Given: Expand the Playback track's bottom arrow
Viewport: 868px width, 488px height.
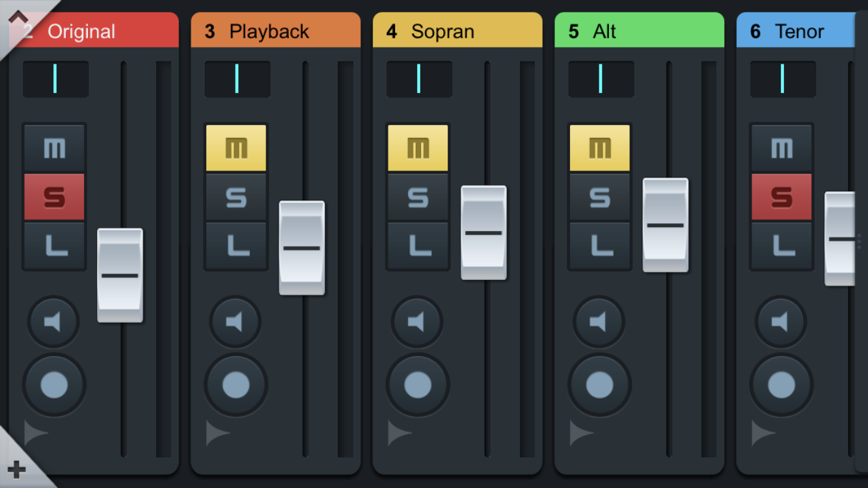Looking at the screenshot, I should point(217,433).
